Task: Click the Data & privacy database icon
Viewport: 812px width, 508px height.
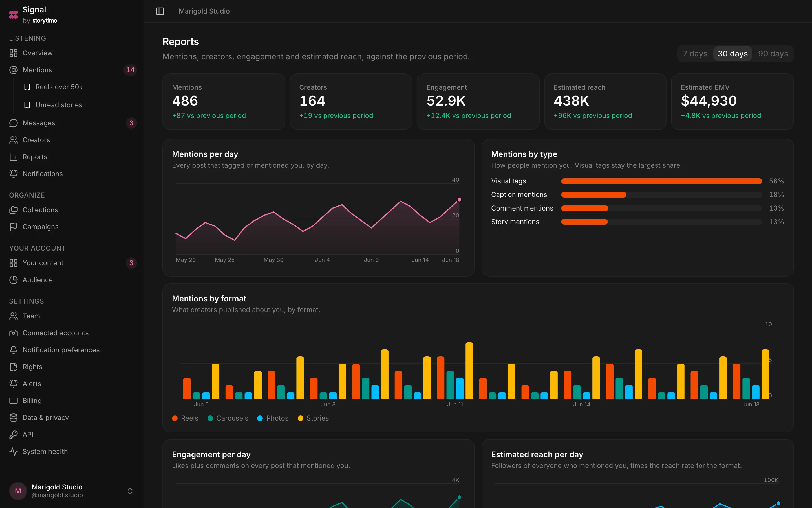Action: [14, 418]
